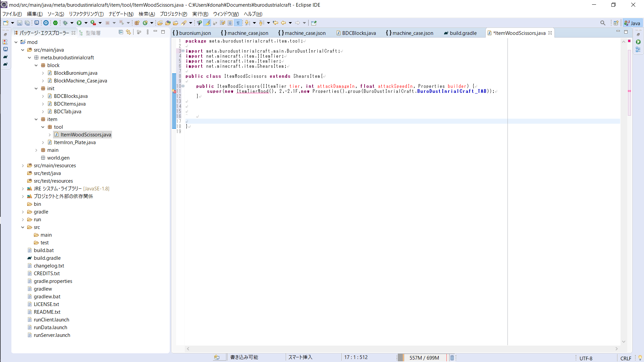644x362 pixels.
Task: Open the Java perspective button
Action: (632, 23)
